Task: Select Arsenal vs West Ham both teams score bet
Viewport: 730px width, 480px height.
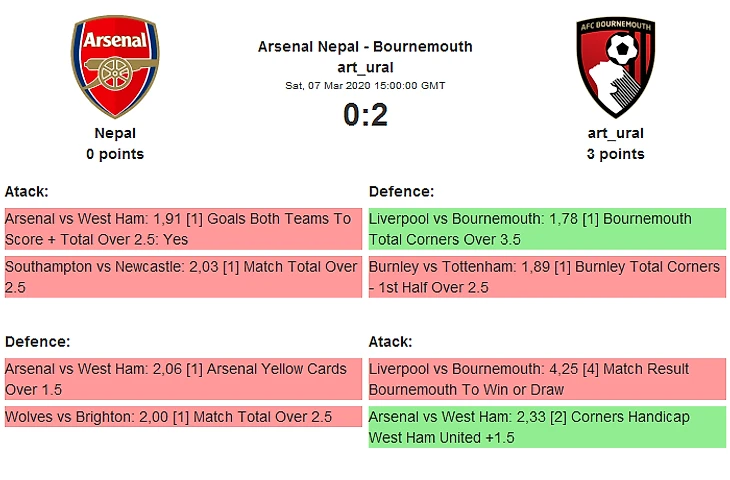Action: tap(183, 229)
